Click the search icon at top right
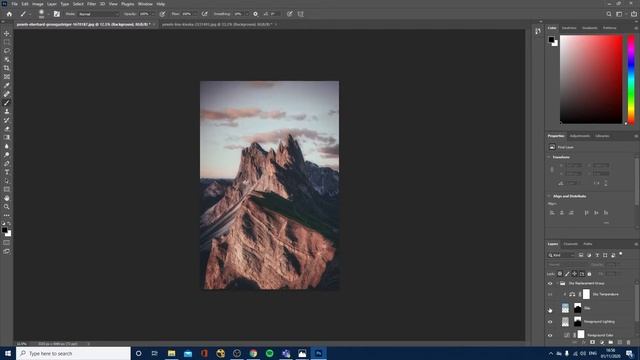640x360 pixels. pyautogui.click(x=609, y=14)
